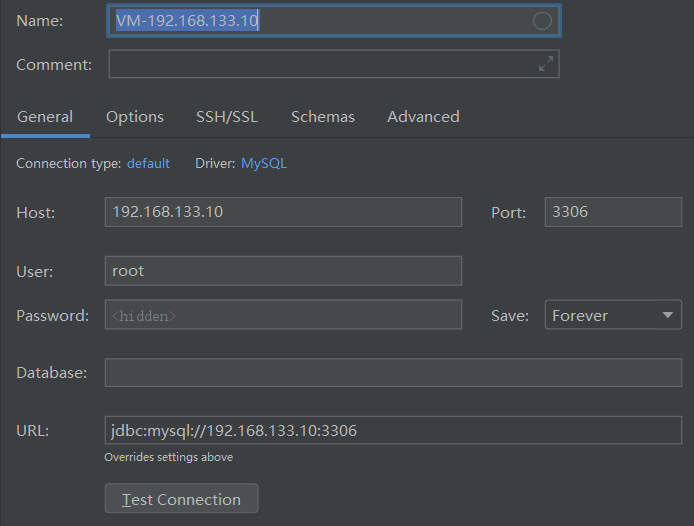Open the Save dropdown set to Forever
This screenshot has width=694, height=526.
tap(613, 315)
